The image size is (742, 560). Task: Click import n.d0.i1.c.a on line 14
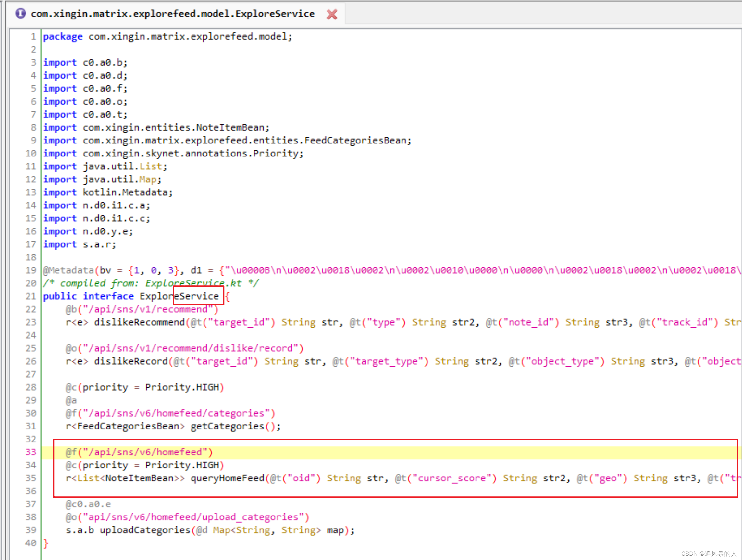(x=97, y=205)
